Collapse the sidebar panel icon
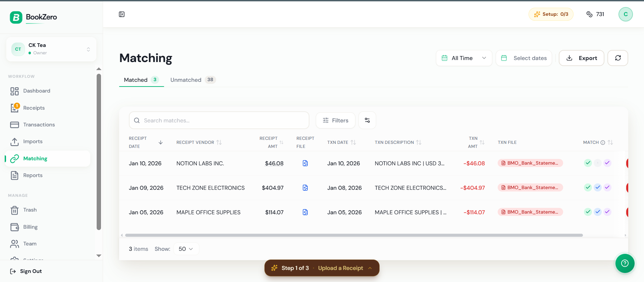 121,14
